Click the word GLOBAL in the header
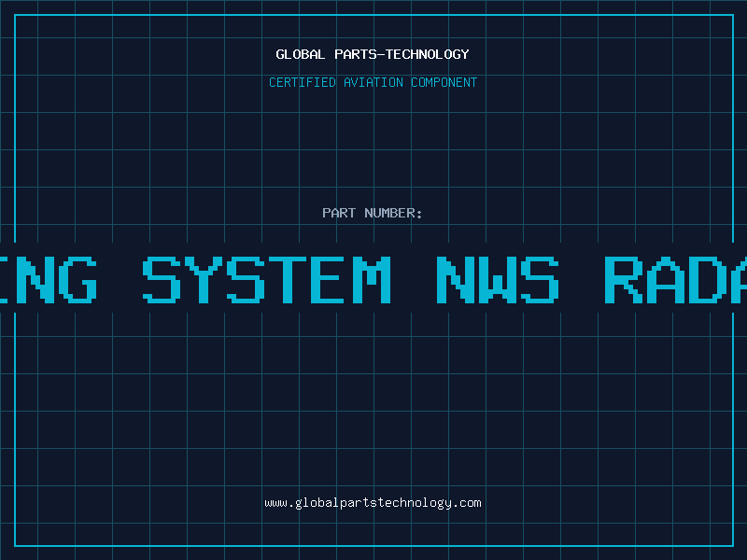The height and width of the screenshot is (560, 747). tap(301, 55)
